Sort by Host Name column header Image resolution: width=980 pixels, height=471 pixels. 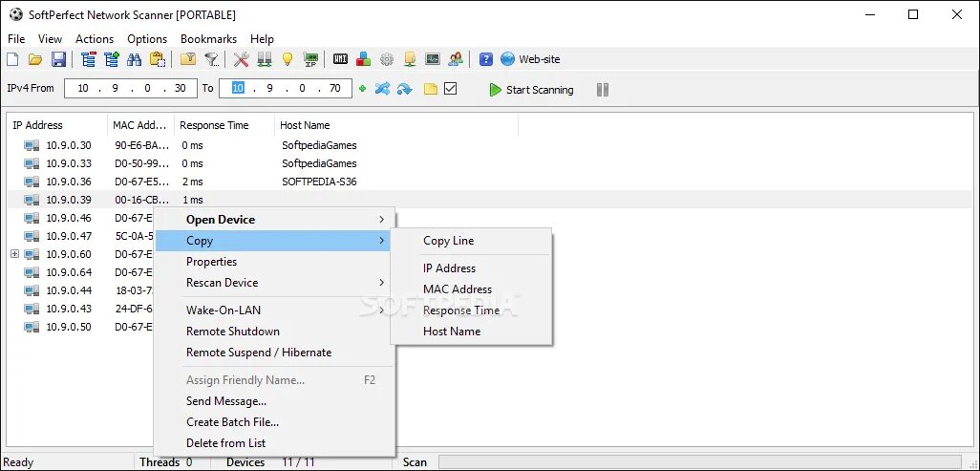click(396, 125)
